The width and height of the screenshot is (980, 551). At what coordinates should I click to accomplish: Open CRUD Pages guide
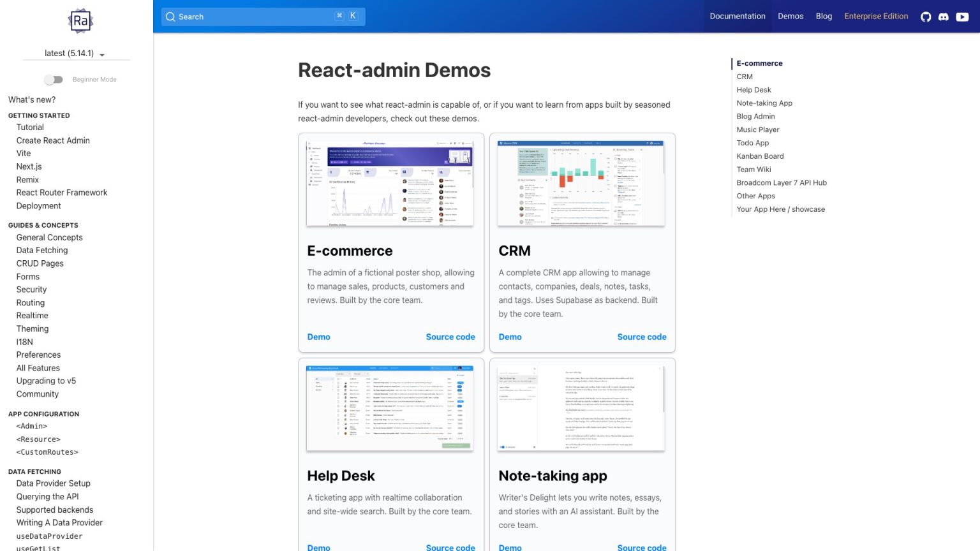click(x=40, y=263)
